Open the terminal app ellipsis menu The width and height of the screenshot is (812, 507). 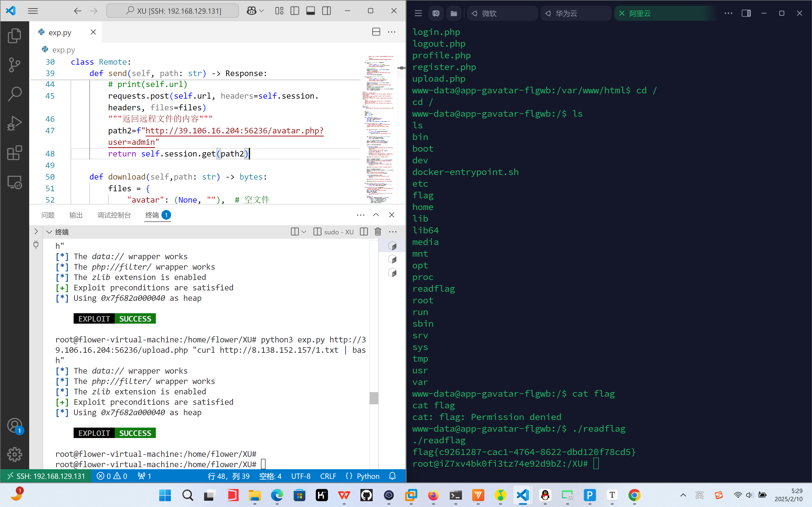click(728, 13)
